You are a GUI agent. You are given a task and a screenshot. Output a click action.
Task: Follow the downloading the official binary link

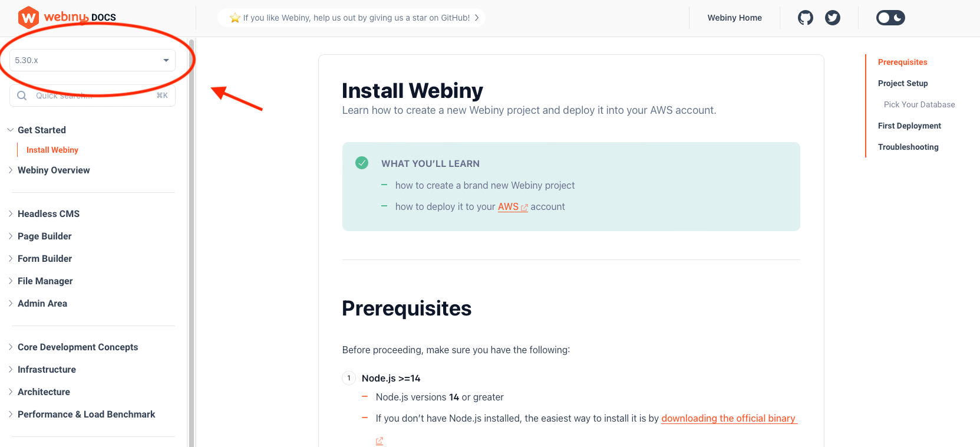tap(729, 418)
